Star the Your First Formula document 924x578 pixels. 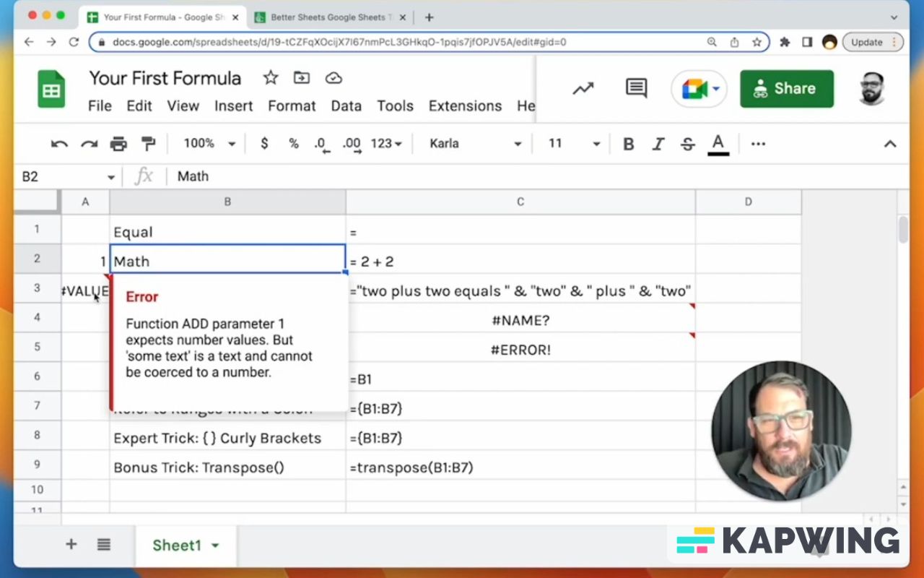point(271,78)
